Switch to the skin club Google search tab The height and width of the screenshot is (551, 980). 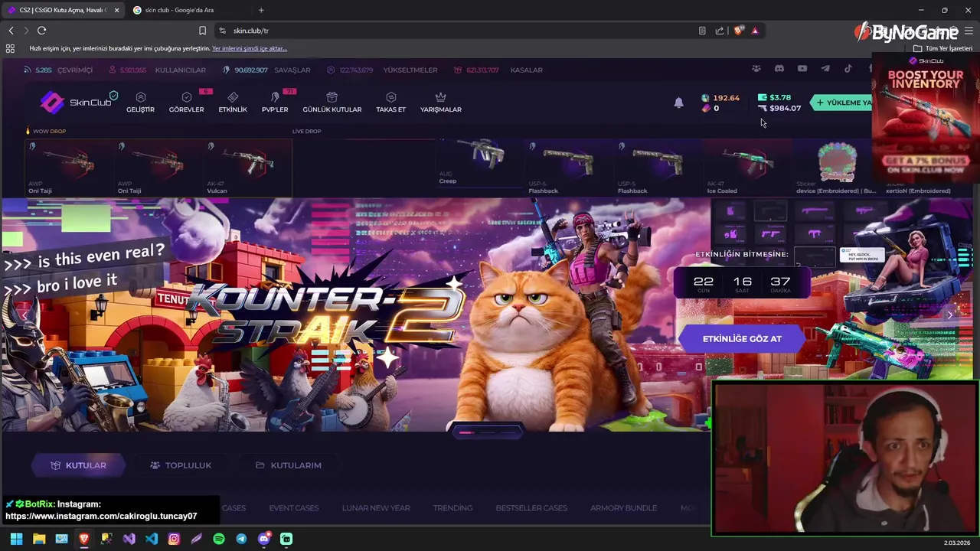pyautogui.click(x=188, y=10)
